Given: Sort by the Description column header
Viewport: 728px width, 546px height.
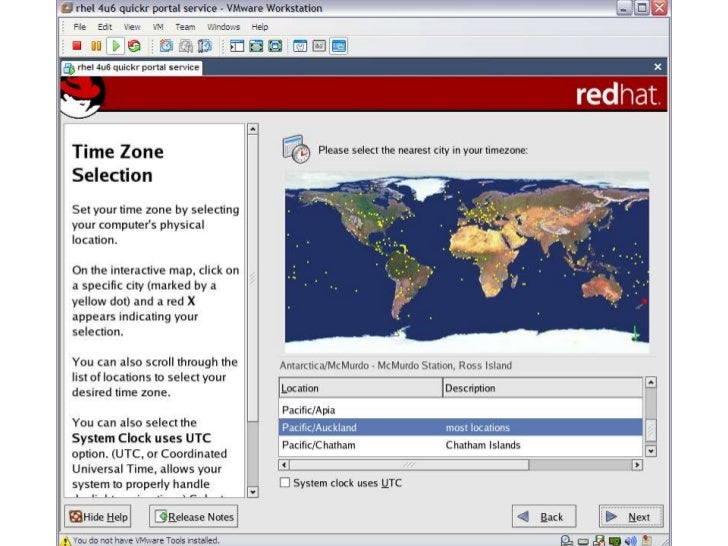Looking at the screenshot, I should [x=542, y=388].
